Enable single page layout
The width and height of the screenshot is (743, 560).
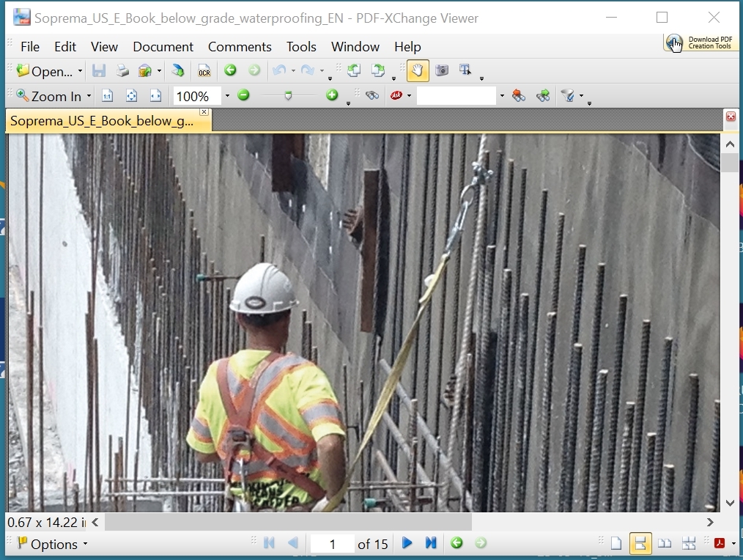[616, 543]
